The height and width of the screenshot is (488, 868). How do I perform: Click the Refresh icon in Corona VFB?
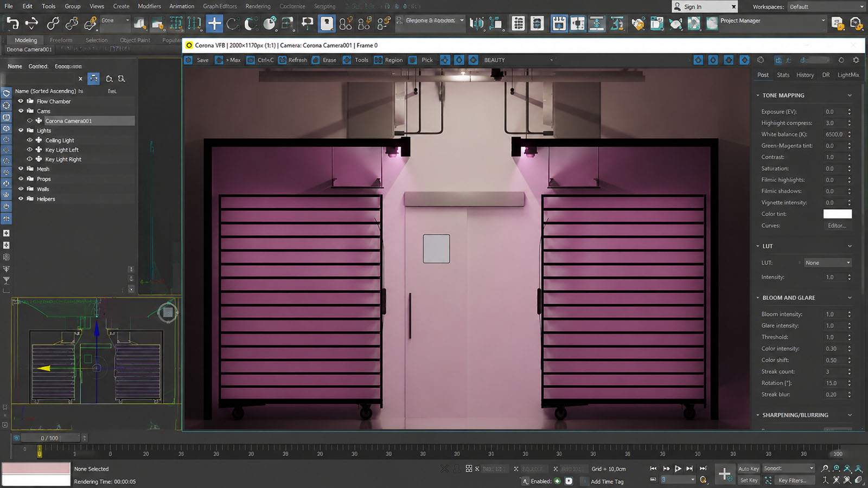coord(283,60)
